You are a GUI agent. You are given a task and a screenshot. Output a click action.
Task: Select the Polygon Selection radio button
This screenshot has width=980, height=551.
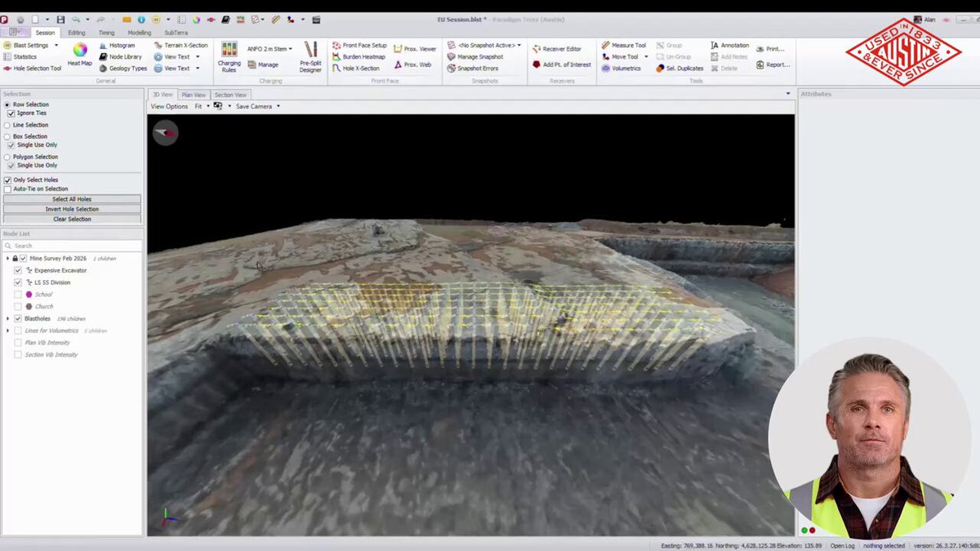pyautogui.click(x=7, y=157)
